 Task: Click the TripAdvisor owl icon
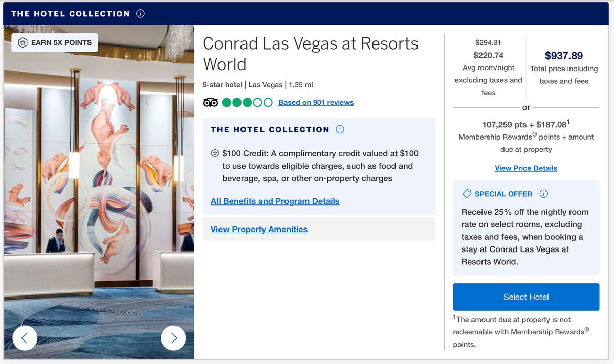210,102
